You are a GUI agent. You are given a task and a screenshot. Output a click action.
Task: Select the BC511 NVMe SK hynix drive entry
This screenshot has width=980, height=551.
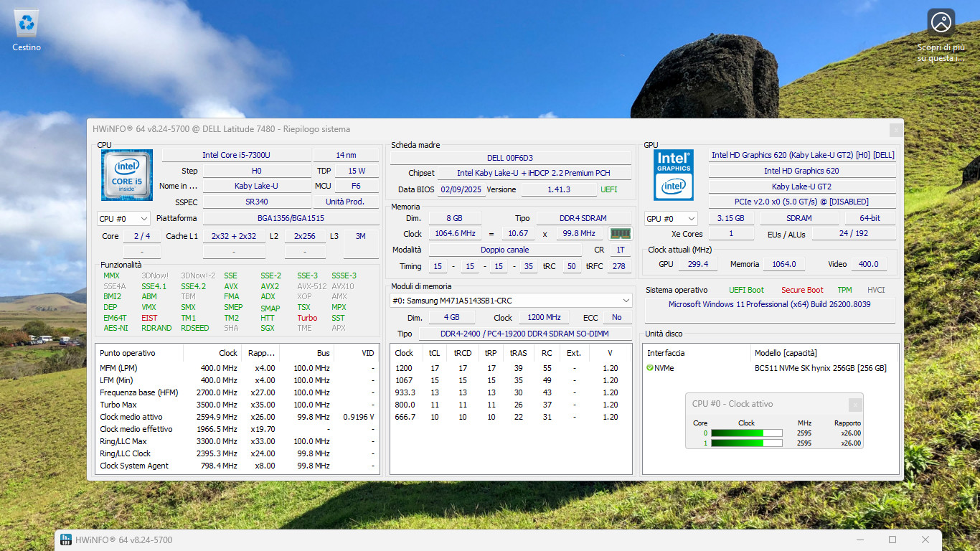820,368
